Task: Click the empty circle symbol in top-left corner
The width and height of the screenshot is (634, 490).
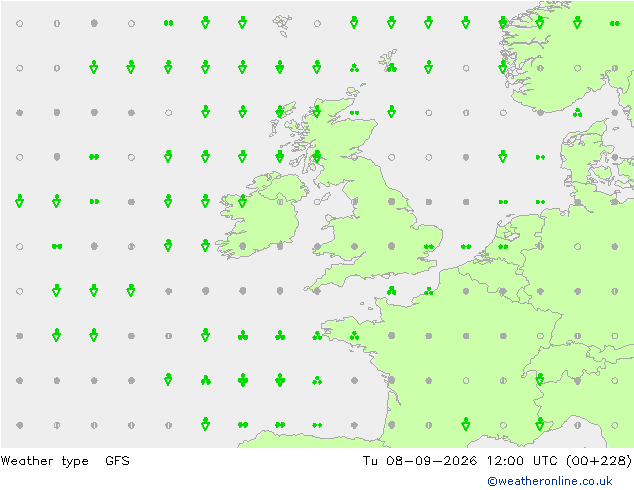Action: (19, 23)
